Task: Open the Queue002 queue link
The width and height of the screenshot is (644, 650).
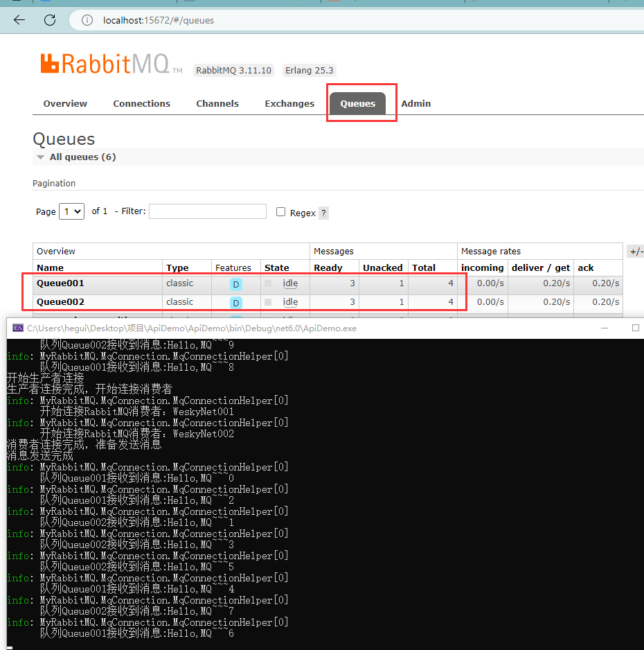Action: [x=60, y=302]
